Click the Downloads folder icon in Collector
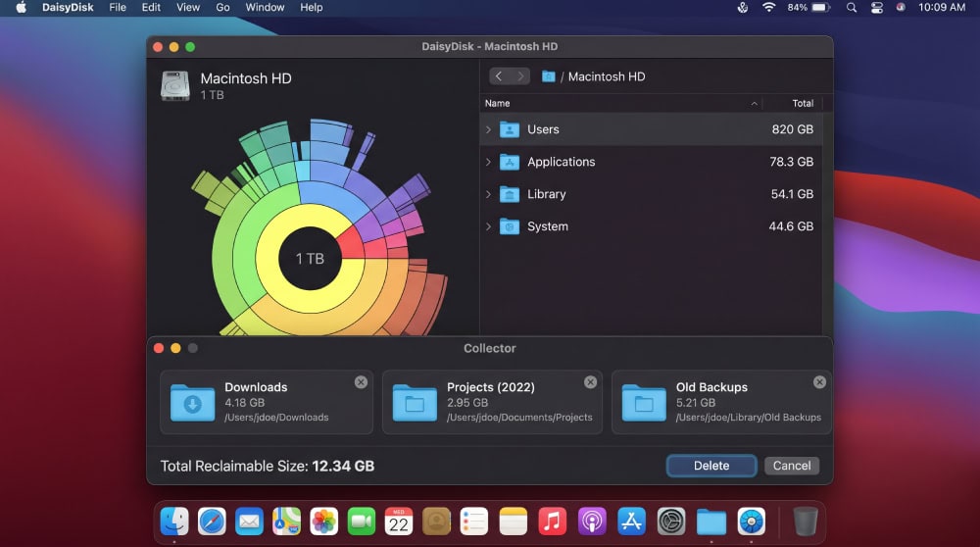 (192, 403)
